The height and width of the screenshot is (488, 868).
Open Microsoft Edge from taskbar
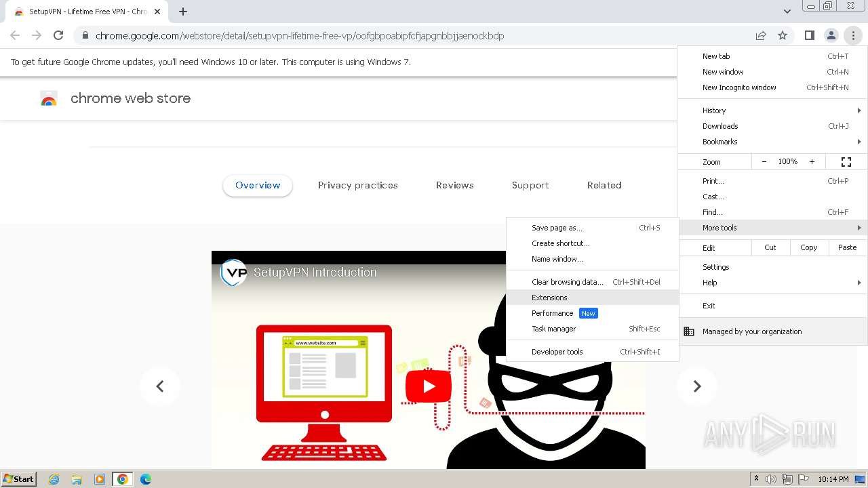click(145, 479)
